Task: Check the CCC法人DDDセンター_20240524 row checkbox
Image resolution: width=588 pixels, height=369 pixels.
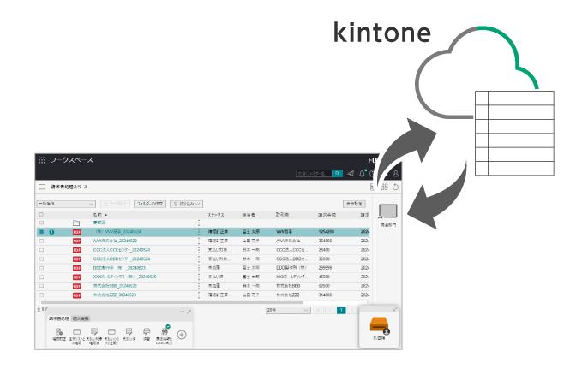Action: click(x=41, y=259)
